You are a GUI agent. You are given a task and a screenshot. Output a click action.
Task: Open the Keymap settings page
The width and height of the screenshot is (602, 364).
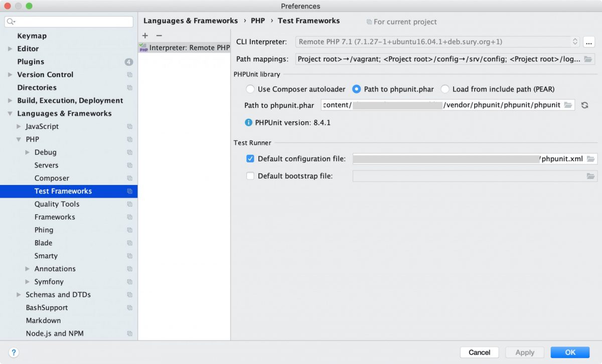pyautogui.click(x=32, y=36)
